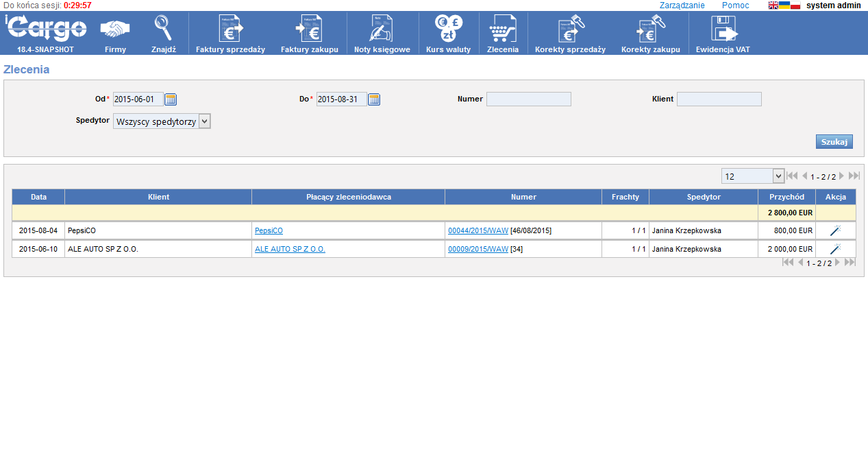The height and width of the screenshot is (467, 868).
Task: Open Noty księgowe section
Action: (382, 30)
